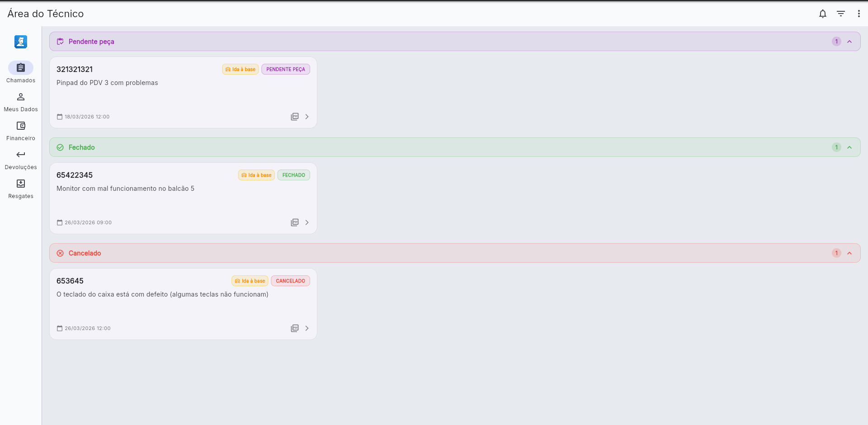Viewport: 868px width, 425px height.
Task: Open the three-dot more options menu
Action: point(859,14)
